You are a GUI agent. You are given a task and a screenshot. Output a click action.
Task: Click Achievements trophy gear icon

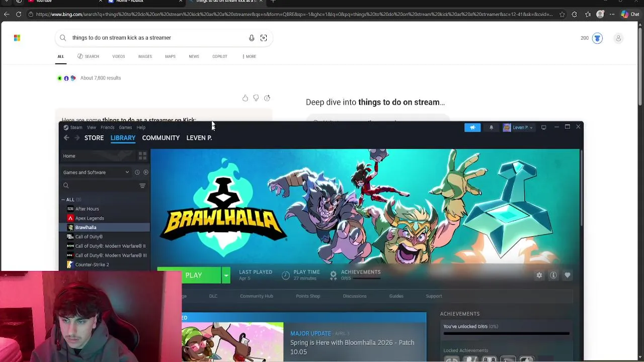333,275
